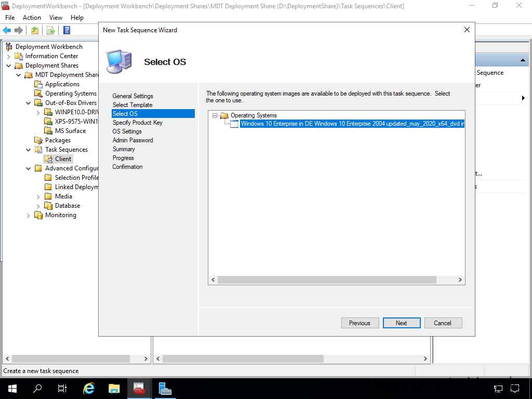The width and height of the screenshot is (532, 399).
Task: Go to the Select Template wizard step
Action: [x=132, y=105]
